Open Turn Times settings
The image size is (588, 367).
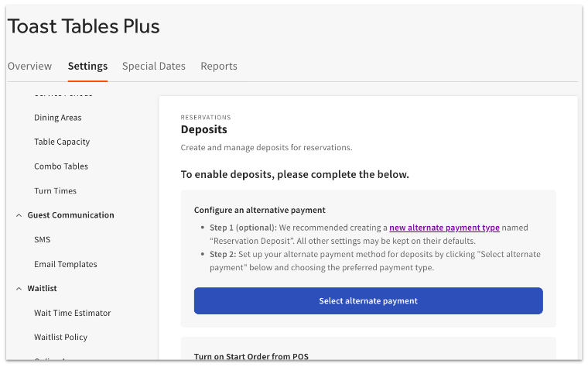tap(55, 191)
